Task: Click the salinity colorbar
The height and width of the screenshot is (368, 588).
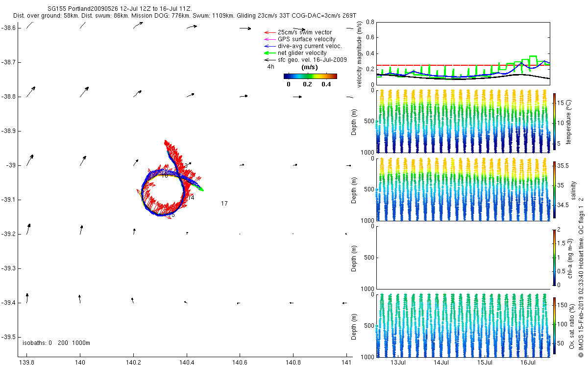Action: coord(554,189)
